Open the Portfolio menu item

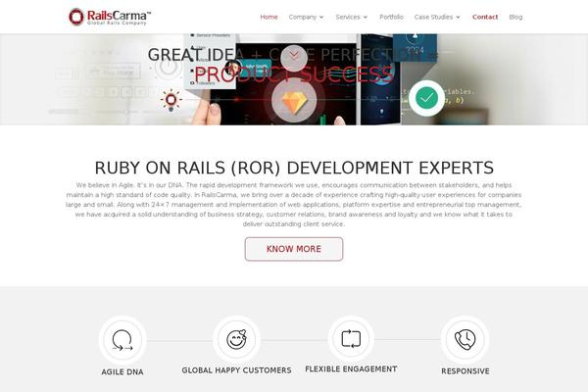coord(391,17)
